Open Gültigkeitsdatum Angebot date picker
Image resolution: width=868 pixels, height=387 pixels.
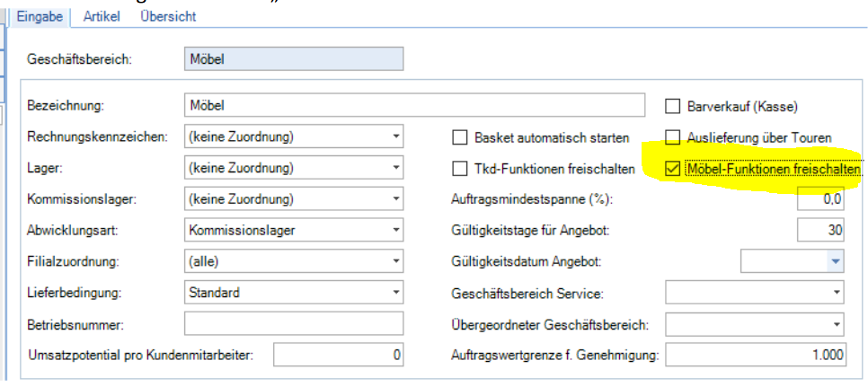click(x=837, y=261)
